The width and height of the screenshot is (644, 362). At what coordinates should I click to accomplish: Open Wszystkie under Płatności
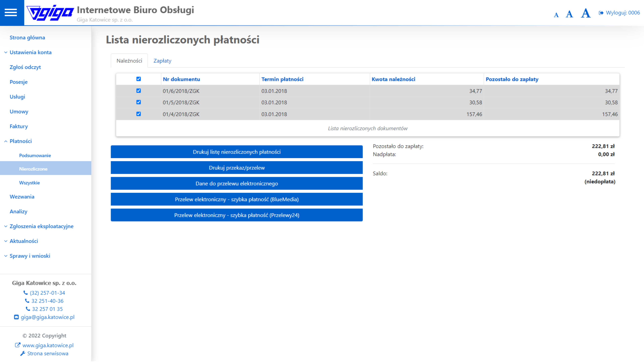[x=30, y=183]
